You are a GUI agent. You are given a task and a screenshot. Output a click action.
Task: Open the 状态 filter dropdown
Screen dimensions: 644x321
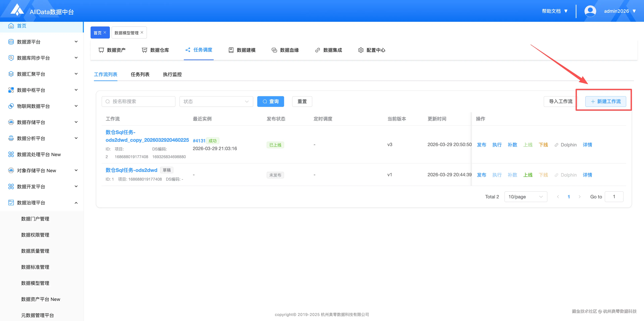[216, 101]
